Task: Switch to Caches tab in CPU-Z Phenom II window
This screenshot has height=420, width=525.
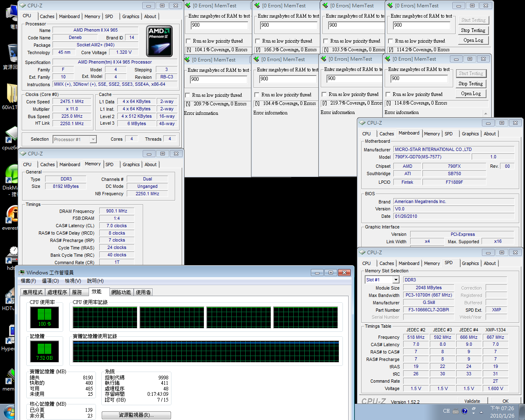Action: 47,16
